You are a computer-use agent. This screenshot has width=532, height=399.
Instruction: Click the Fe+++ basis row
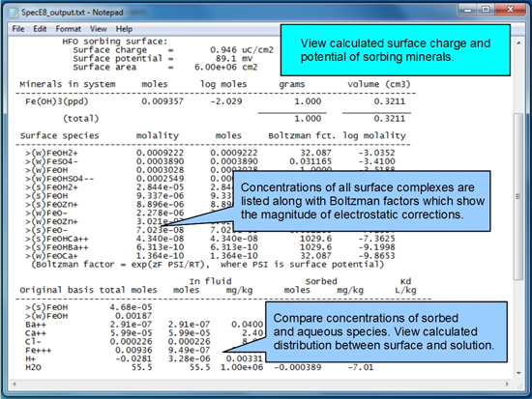click(117, 350)
